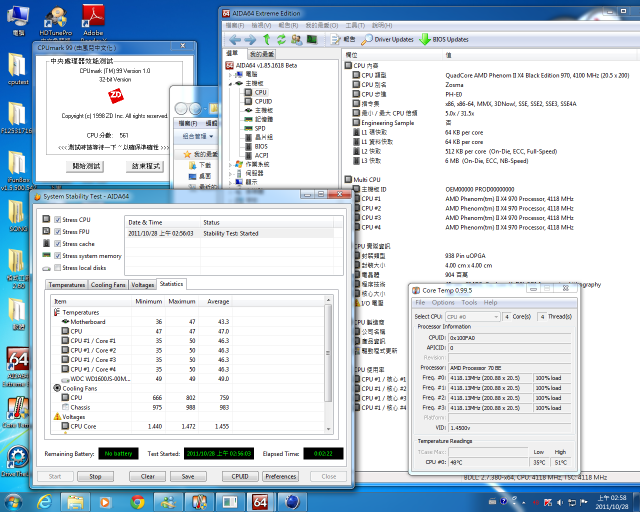Expand the 伺服器 tree branch
This screenshot has height=512, width=640.
(231, 174)
